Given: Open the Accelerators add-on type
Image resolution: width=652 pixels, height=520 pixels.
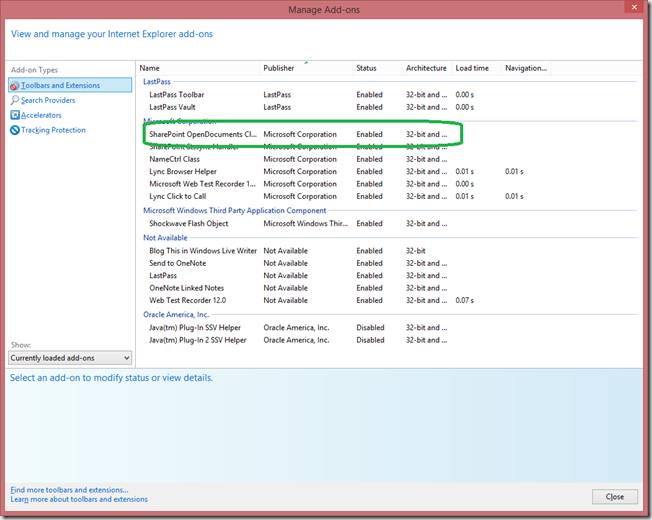Looking at the screenshot, I should click(41, 115).
